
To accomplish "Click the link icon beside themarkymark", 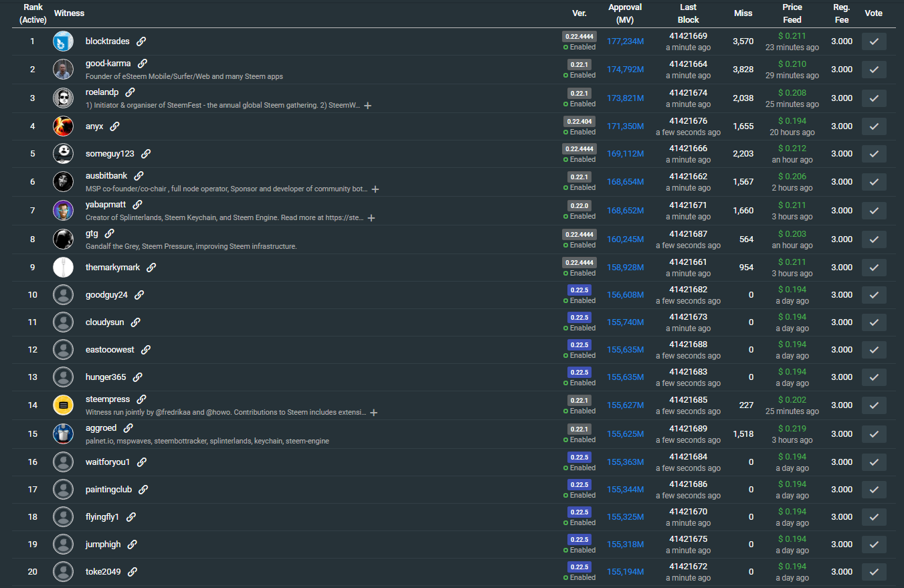I will point(151,268).
